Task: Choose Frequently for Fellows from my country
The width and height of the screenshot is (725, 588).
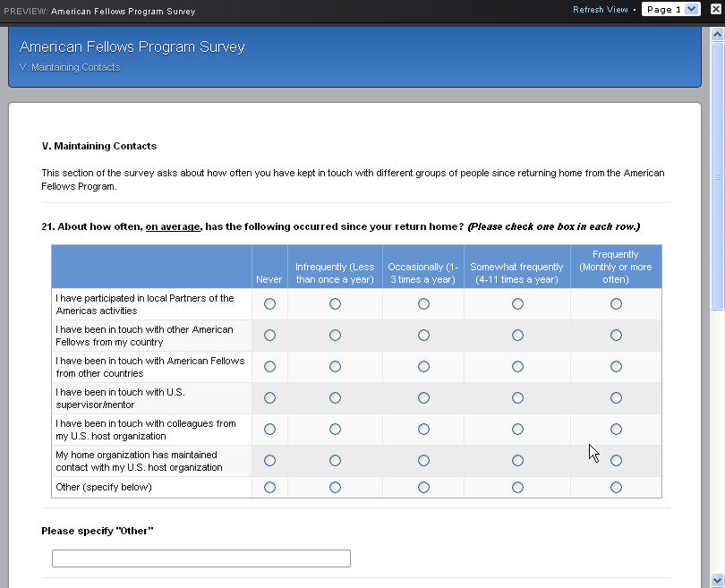Action: click(x=616, y=336)
